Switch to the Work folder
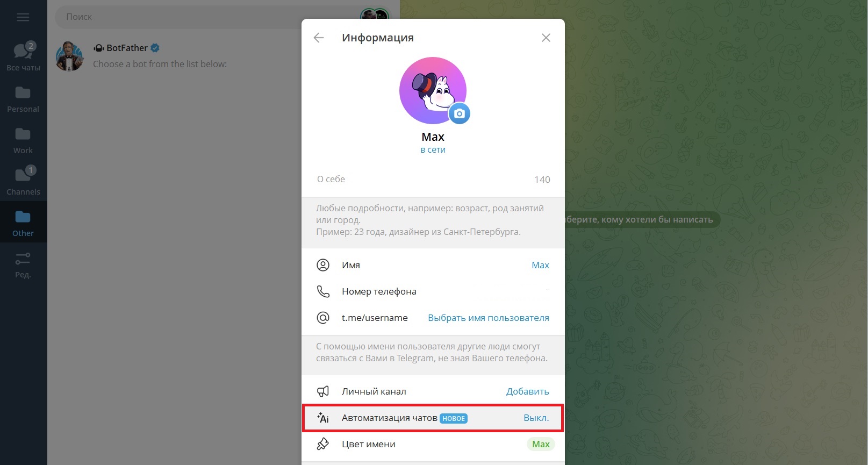This screenshot has width=868, height=465. tap(23, 140)
